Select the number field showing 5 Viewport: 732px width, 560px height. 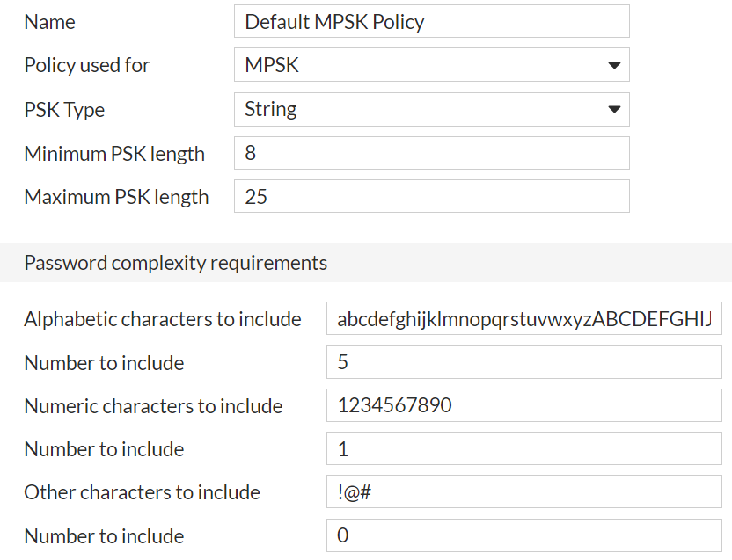pos(523,362)
